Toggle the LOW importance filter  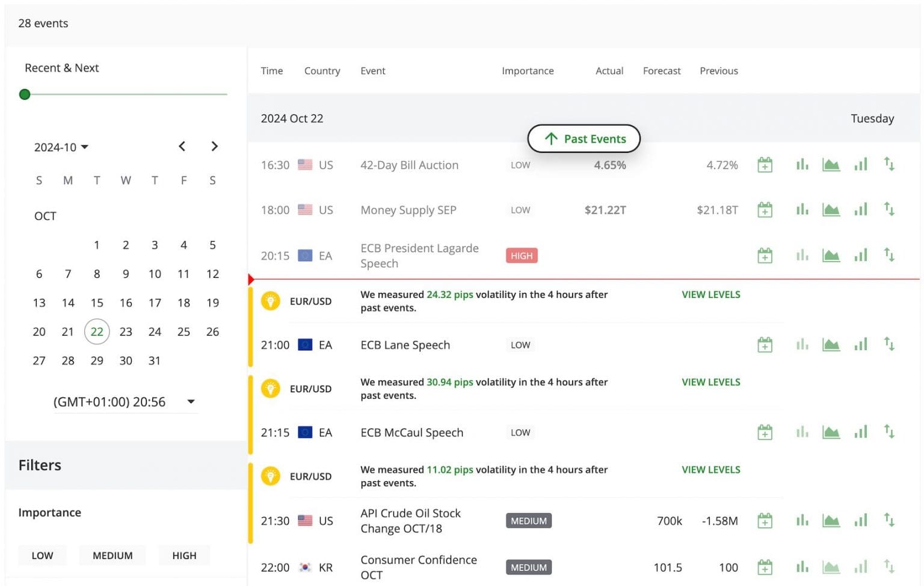(42, 555)
